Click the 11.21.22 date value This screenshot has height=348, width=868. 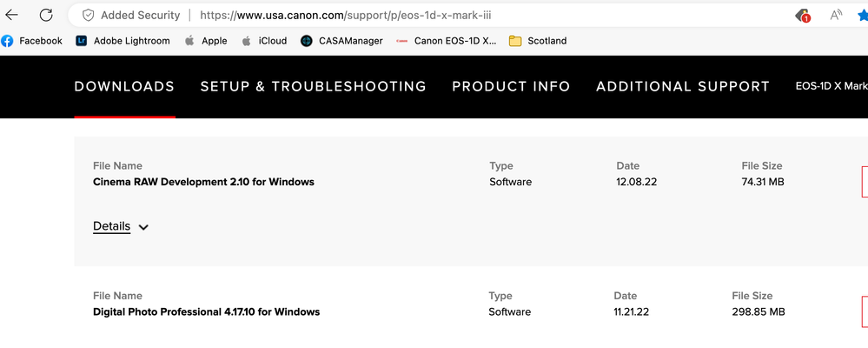[632, 312]
